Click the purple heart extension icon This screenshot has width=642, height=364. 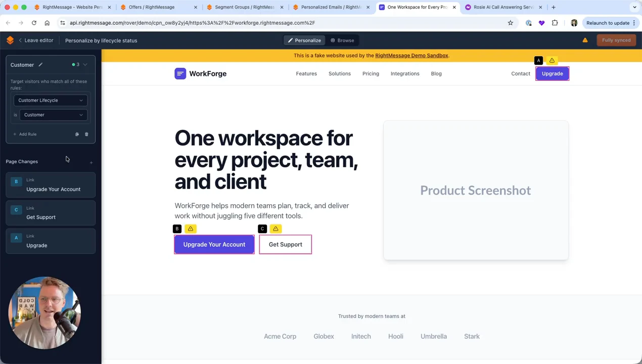pyautogui.click(x=542, y=23)
